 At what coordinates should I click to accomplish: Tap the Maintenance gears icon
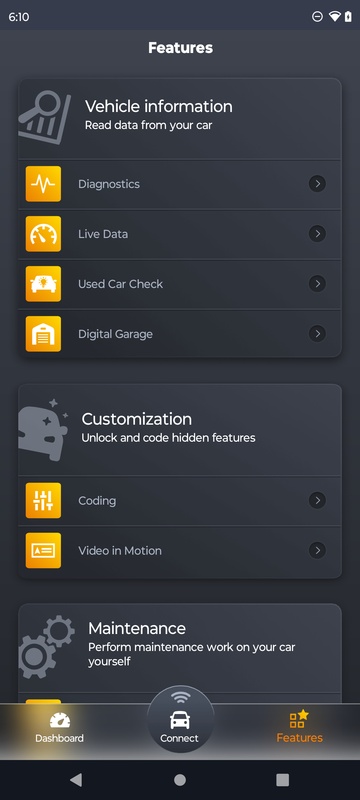(46, 646)
